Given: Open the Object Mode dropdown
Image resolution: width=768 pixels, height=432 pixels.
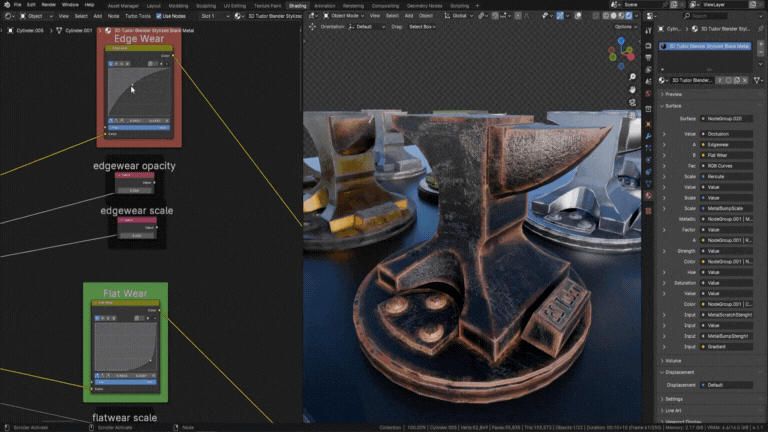Looking at the screenshot, I should 343,16.
